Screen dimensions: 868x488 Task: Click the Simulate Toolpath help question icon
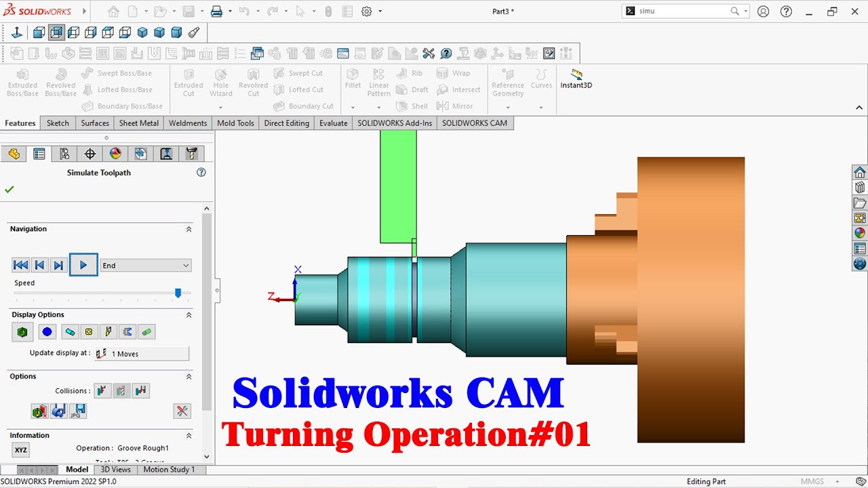(x=201, y=173)
